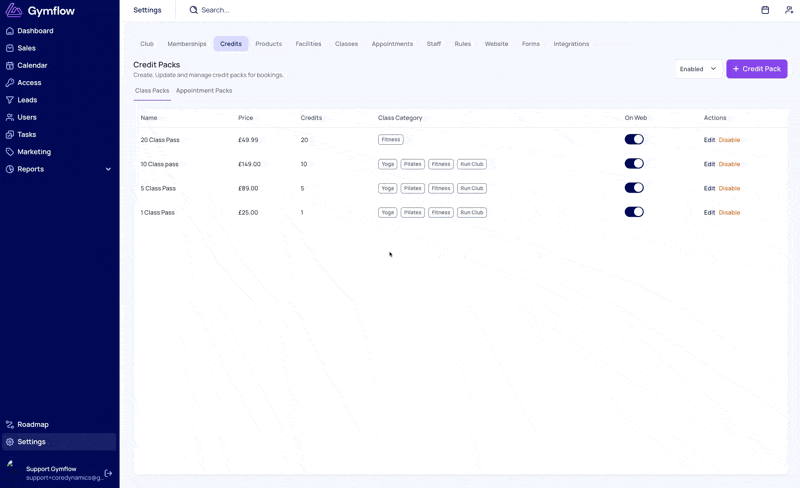Go to the Integrations settings tab
Viewport: 800px width, 488px height.
click(x=571, y=44)
